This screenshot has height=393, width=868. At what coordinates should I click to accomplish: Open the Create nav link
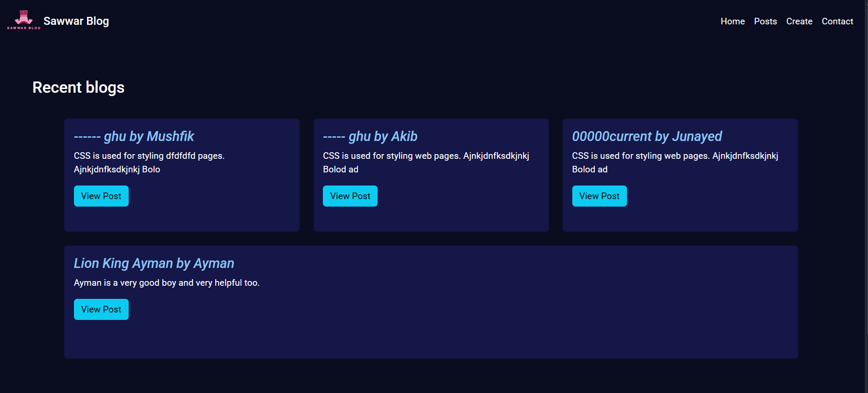pos(799,21)
